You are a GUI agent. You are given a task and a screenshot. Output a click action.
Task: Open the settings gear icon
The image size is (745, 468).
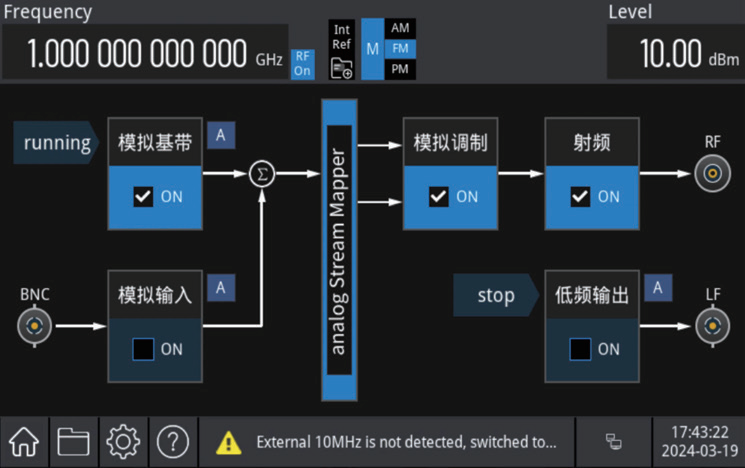(x=123, y=442)
